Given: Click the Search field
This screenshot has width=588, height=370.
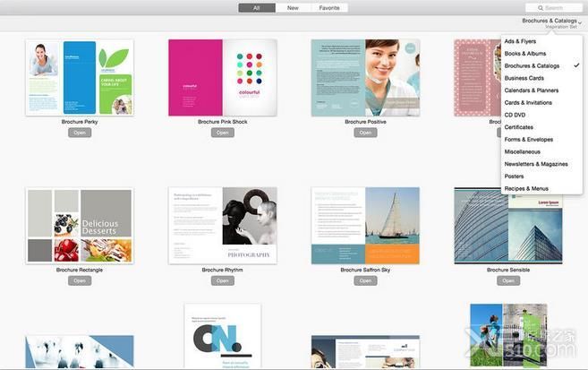Looking at the screenshot, I should click(x=554, y=8).
